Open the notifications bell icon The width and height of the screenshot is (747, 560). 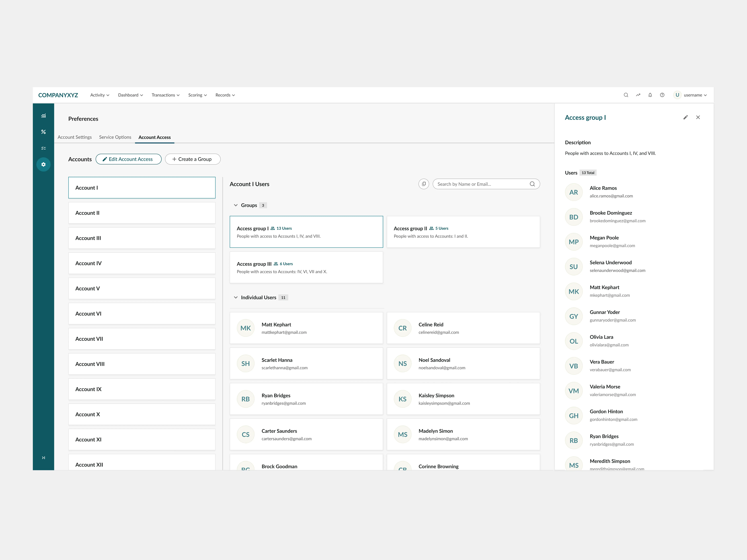(x=650, y=95)
